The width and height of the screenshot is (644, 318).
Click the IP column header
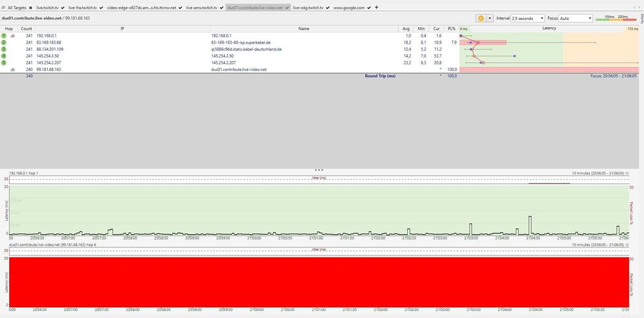122,29
